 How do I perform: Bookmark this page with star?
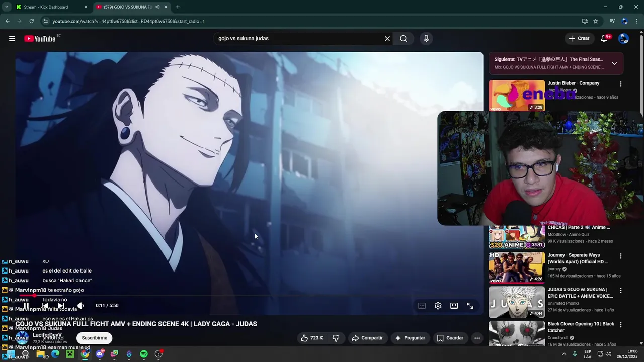[x=596, y=21]
